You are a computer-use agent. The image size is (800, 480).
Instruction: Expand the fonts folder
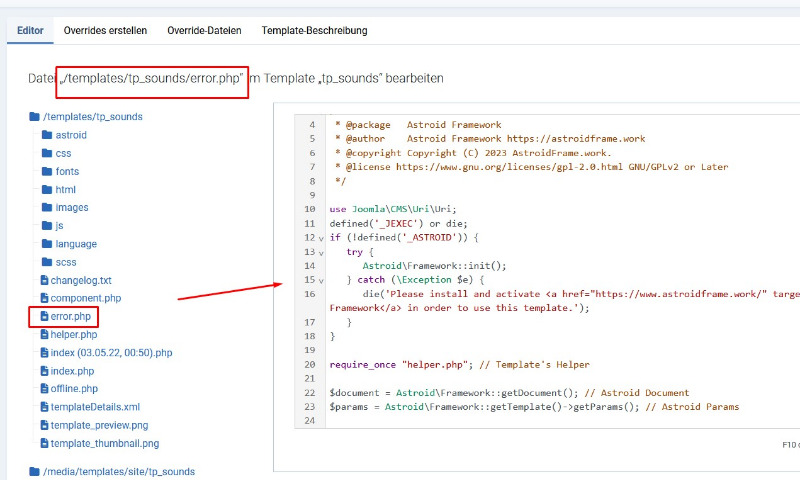pyautogui.click(x=67, y=171)
